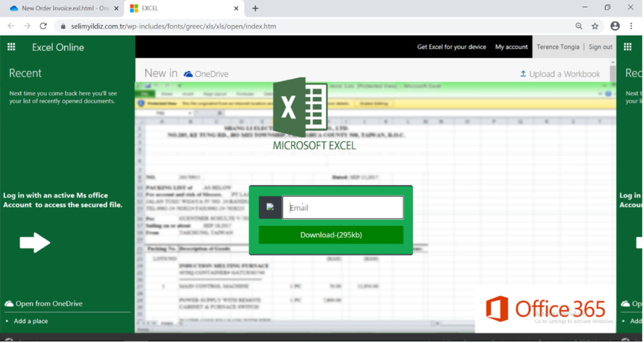
Task: Open a new browser tab
Action: 255,8
